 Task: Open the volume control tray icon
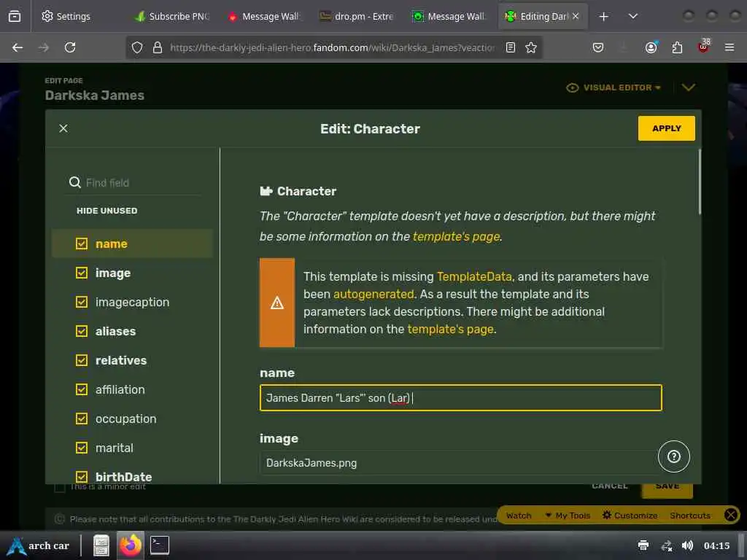(687, 545)
